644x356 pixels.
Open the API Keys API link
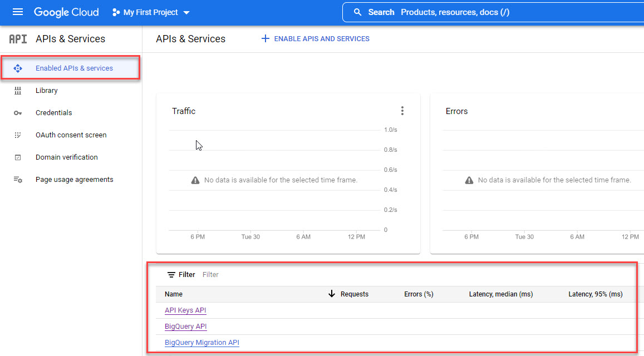(185, 310)
